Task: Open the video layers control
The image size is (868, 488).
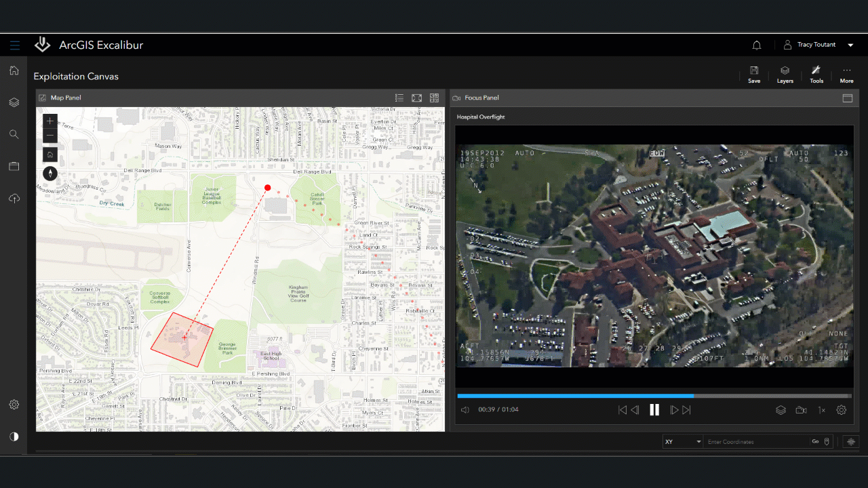Action: [781, 410]
